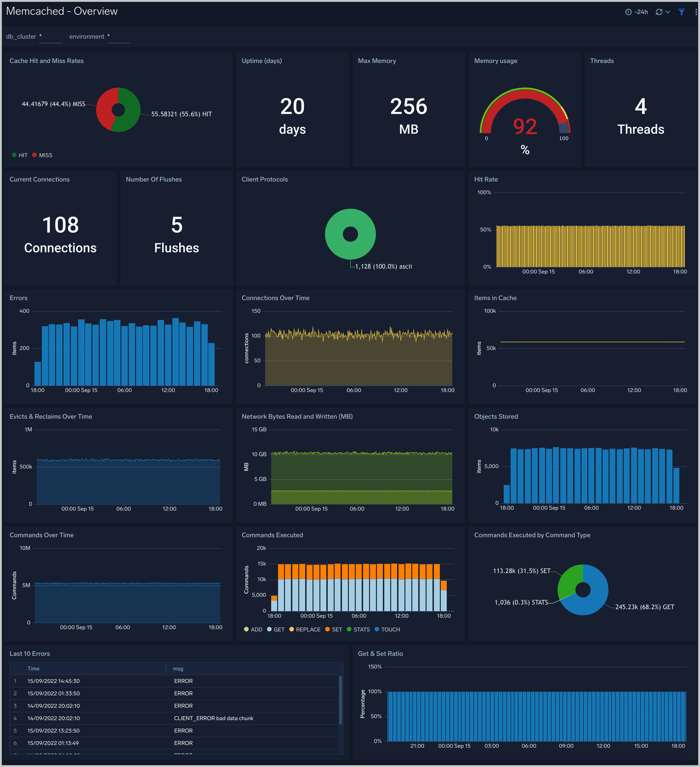
Task: Toggle REPLACE legend in Commands Executed
Action: pos(305,629)
